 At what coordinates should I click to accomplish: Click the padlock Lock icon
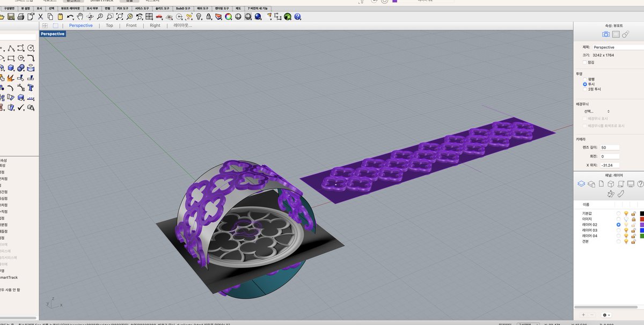coord(209,17)
